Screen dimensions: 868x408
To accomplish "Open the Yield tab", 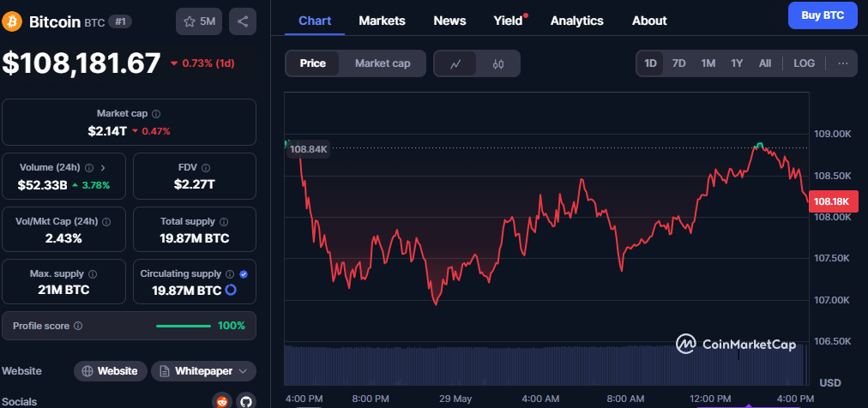I will click(x=508, y=21).
